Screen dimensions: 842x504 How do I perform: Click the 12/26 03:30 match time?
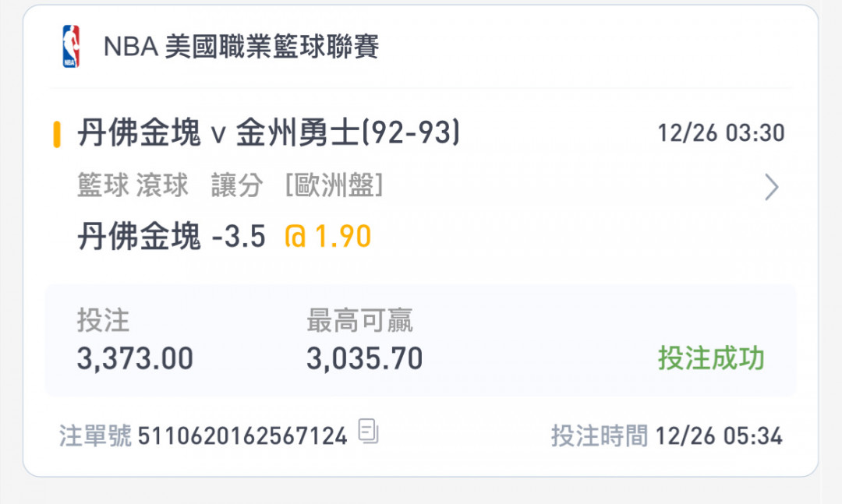pos(721,132)
